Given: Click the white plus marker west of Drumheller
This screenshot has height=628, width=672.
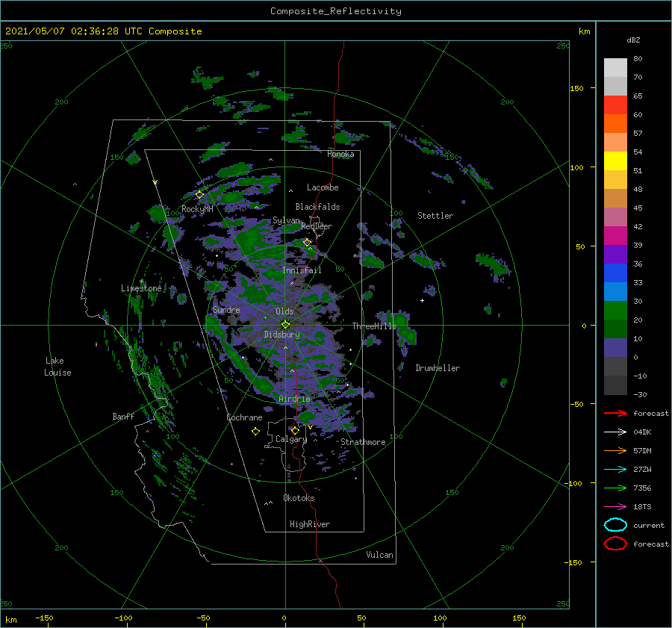Looking at the screenshot, I should tap(422, 300).
